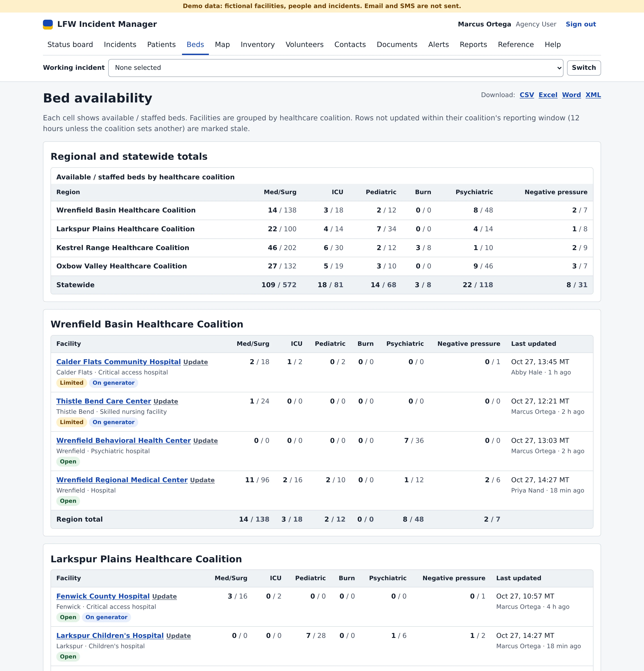Download bed availability as Excel
The image size is (644, 671).
(x=548, y=95)
